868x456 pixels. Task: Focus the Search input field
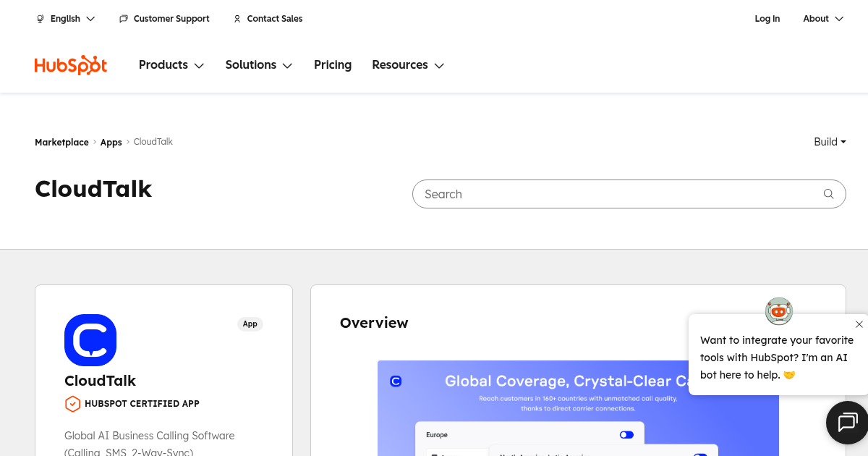tap(629, 194)
